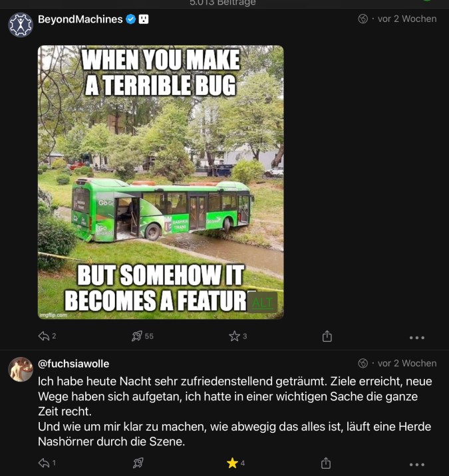Share the BeyondMachines post
The height and width of the screenshot is (476, 449).
point(327,336)
